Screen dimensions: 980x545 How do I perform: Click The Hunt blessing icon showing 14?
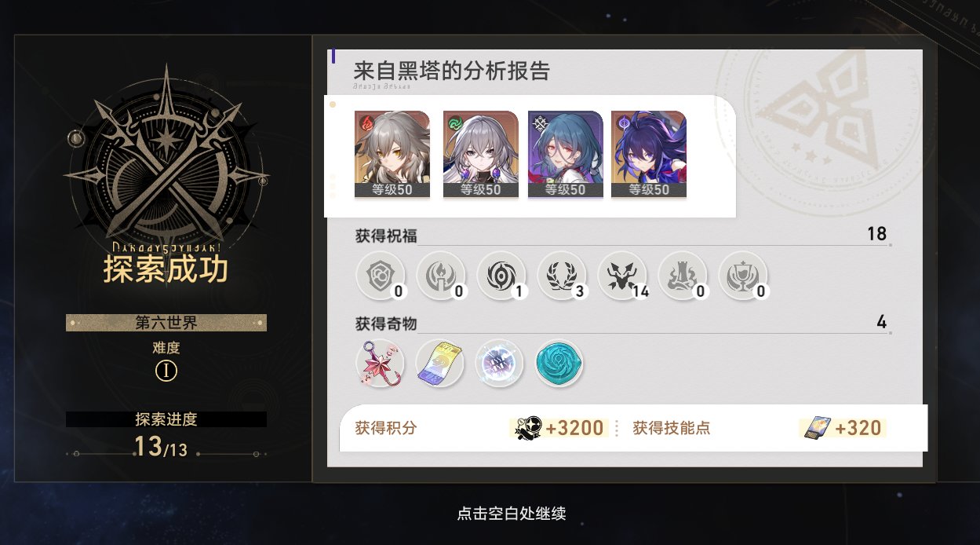point(622,276)
